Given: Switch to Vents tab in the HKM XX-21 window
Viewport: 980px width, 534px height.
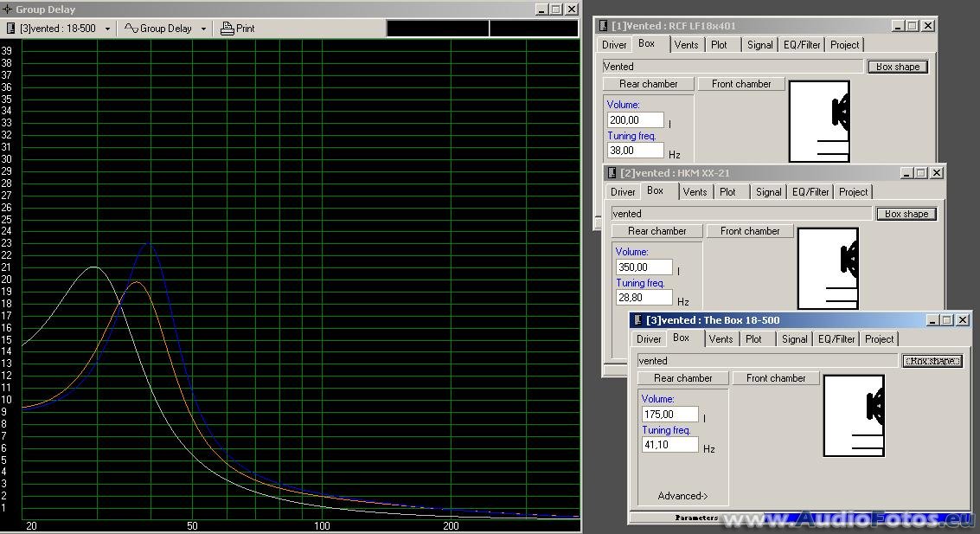Looking at the screenshot, I should tap(695, 191).
